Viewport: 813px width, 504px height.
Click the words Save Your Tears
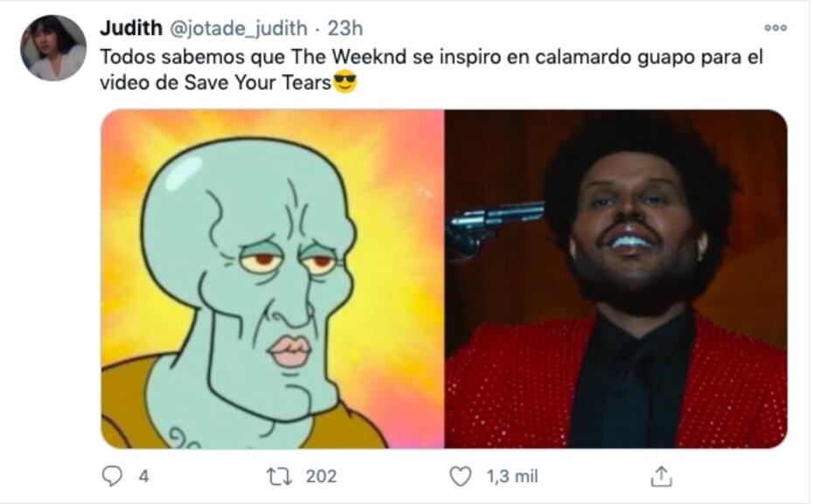(x=258, y=82)
